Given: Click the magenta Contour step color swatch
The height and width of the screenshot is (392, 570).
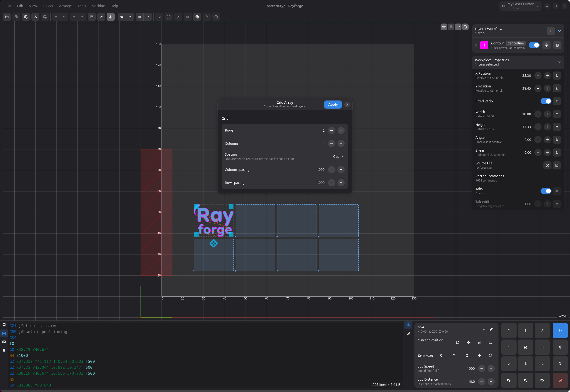Looking at the screenshot, I should pos(484,45).
